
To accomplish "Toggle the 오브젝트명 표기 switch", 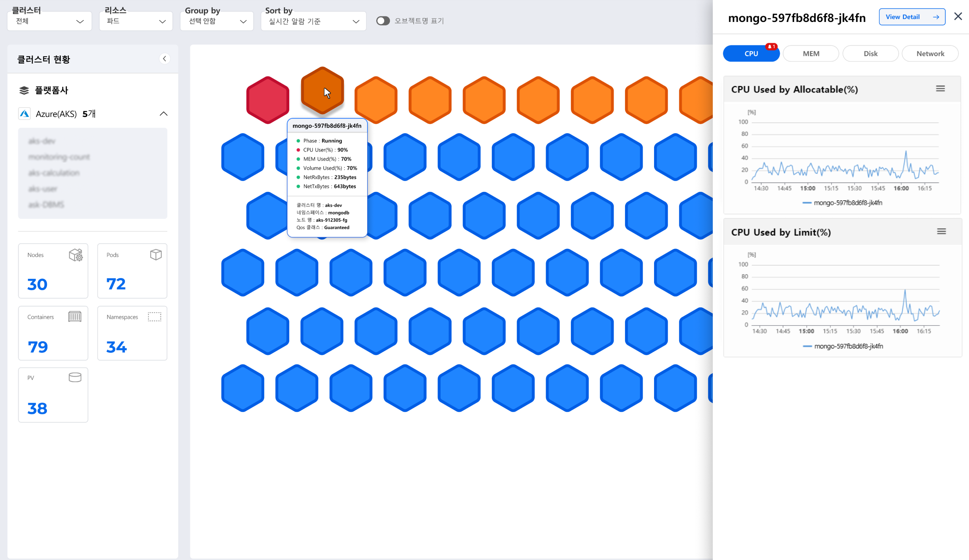I will click(x=383, y=21).
